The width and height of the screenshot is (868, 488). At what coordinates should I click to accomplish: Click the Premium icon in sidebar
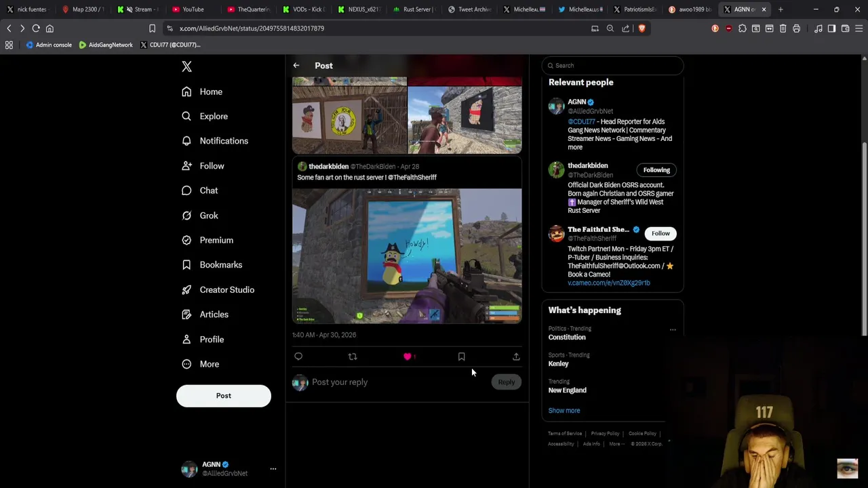186,240
